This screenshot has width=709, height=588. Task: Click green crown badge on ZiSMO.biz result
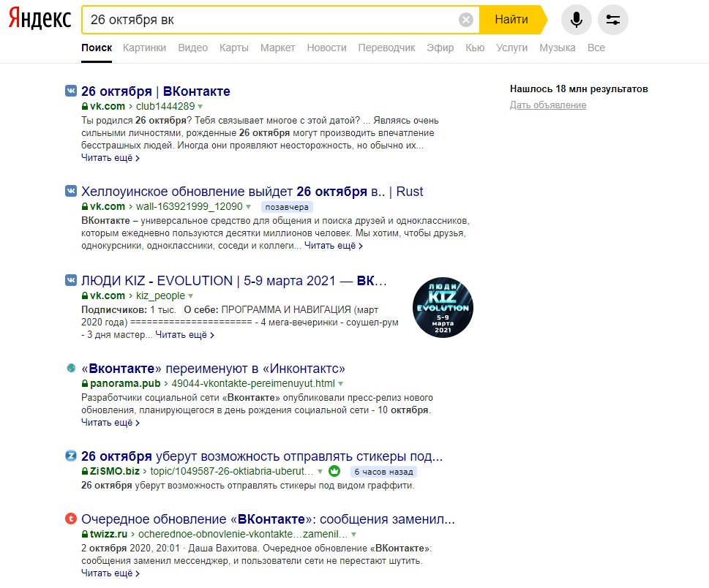pos(334,471)
